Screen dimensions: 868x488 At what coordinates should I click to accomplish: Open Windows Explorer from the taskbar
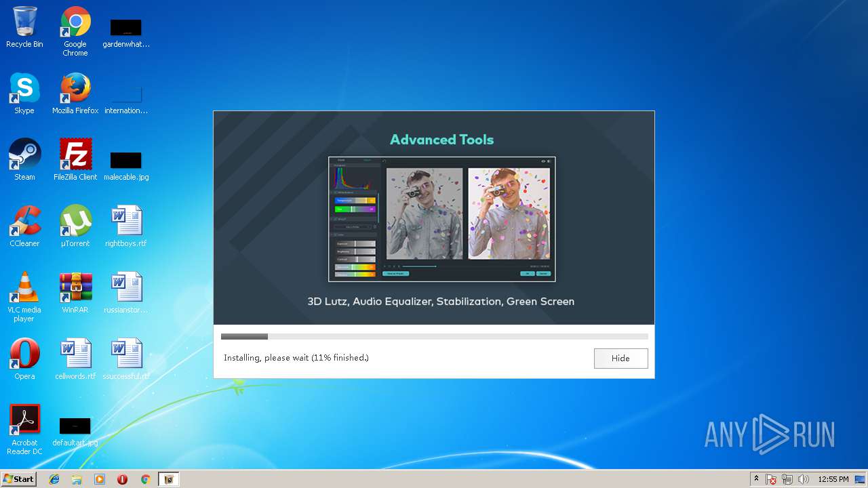point(77,479)
